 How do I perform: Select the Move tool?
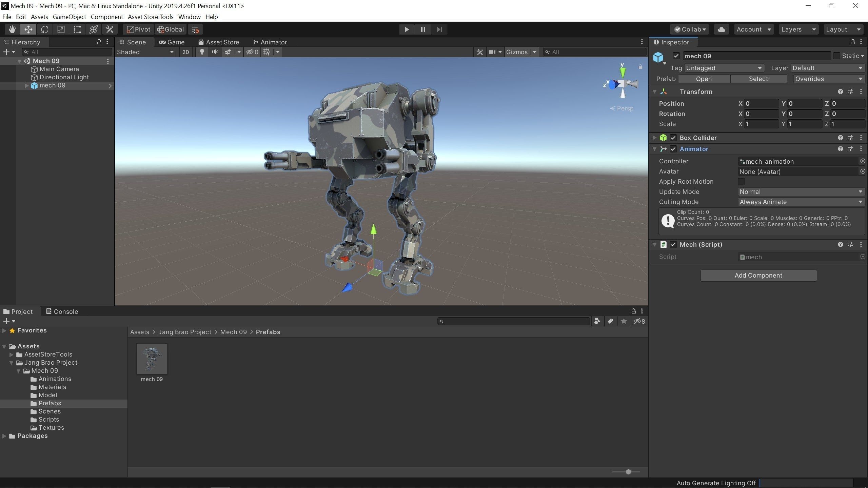click(x=28, y=29)
